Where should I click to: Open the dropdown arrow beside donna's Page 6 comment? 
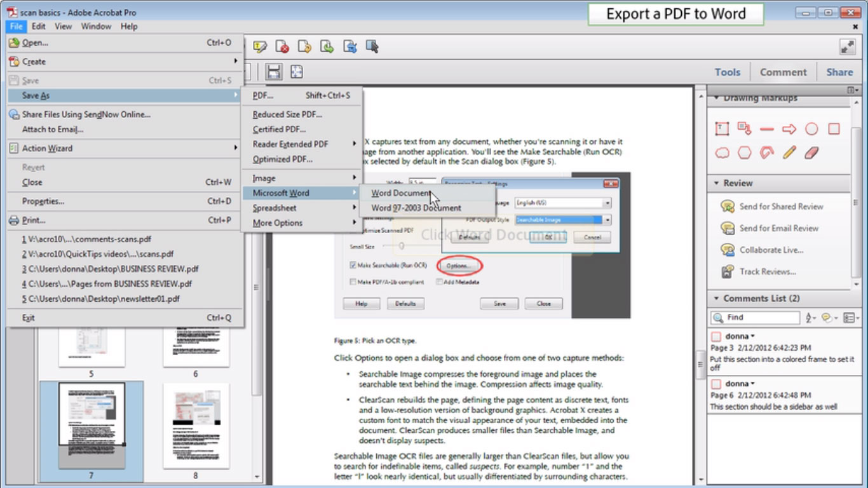point(753,384)
